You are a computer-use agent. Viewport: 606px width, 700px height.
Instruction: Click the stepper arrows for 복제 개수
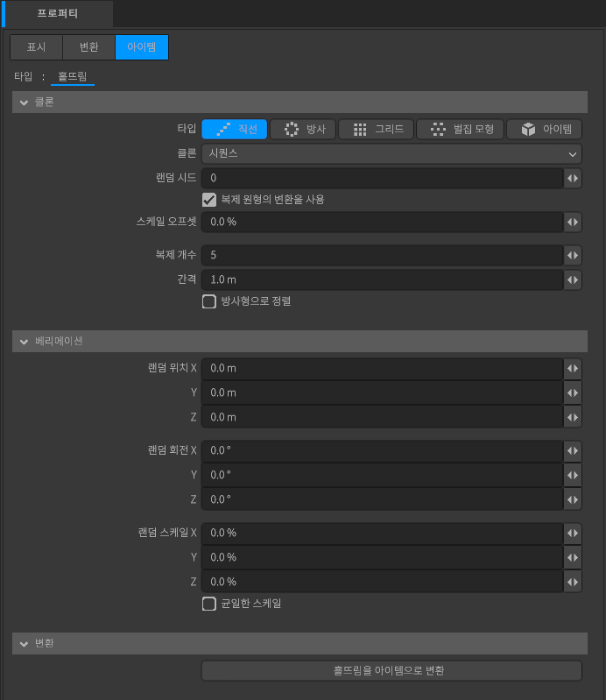tap(573, 256)
